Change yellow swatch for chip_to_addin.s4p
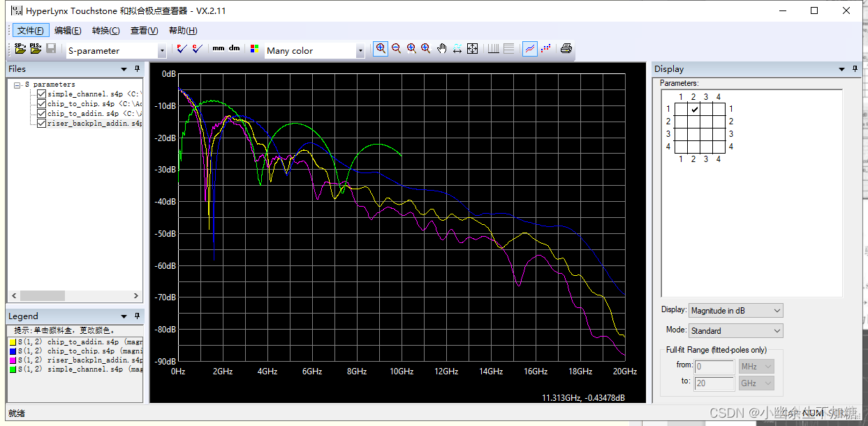The width and height of the screenshot is (868, 426). [13, 341]
